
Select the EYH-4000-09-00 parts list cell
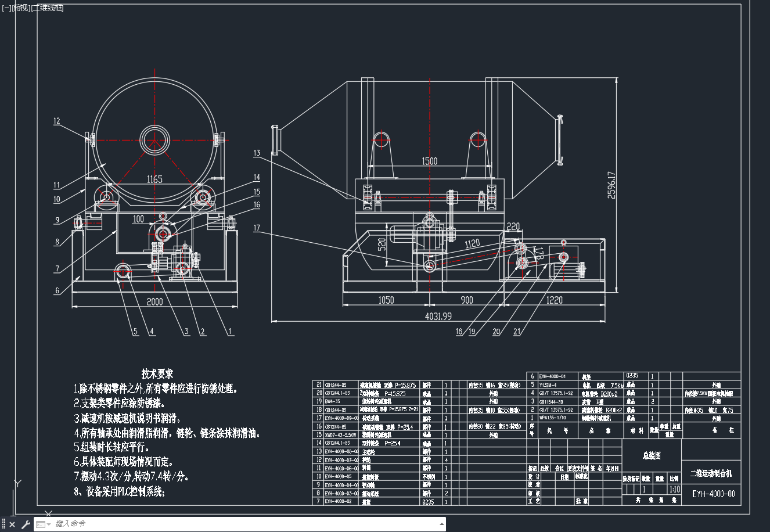pos(341,418)
